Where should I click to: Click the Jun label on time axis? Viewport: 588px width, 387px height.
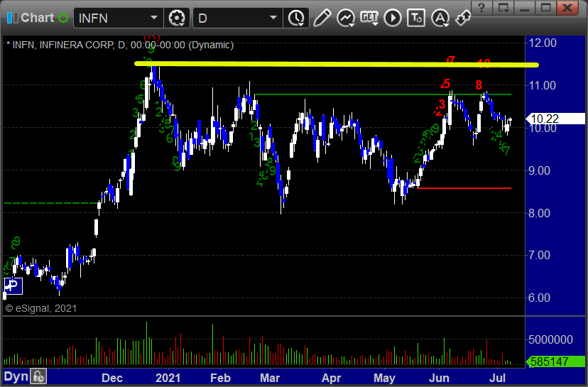point(439,378)
